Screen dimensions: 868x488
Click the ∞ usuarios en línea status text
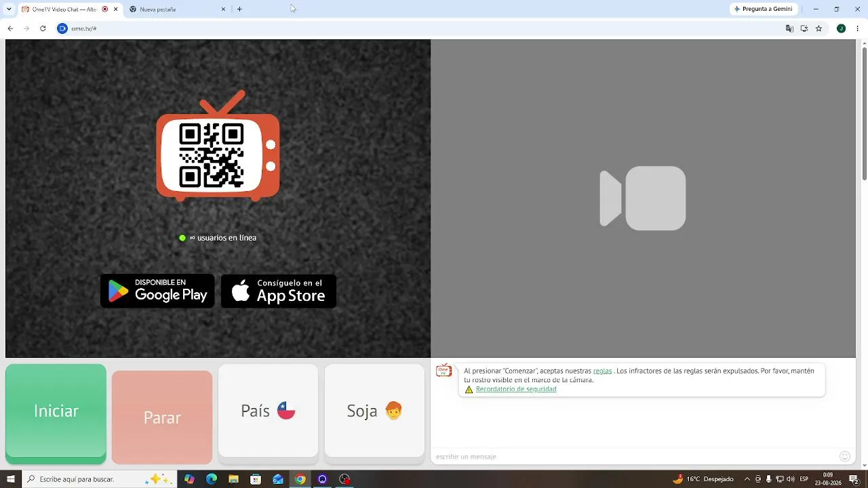click(x=222, y=238)
